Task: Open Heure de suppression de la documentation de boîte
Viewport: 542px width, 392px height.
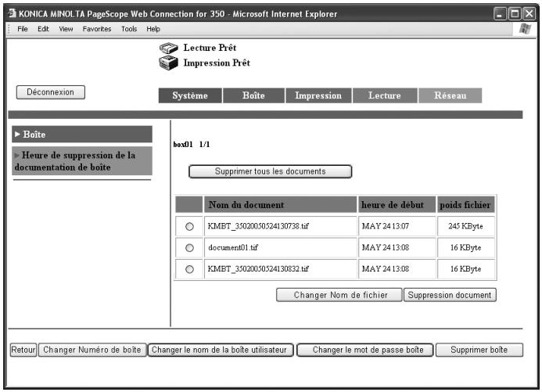Action: coord(82,161)
